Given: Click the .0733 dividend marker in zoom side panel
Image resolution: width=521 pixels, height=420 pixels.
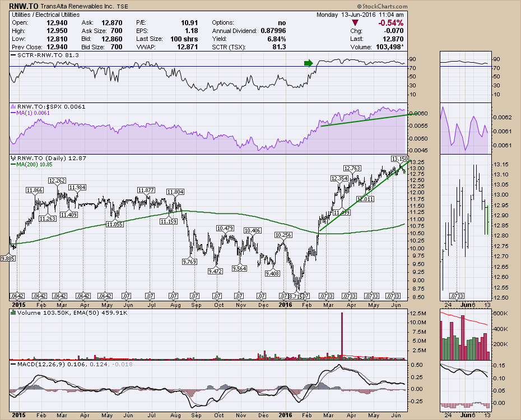Looking at the screenshot, I should pos(456,296).
